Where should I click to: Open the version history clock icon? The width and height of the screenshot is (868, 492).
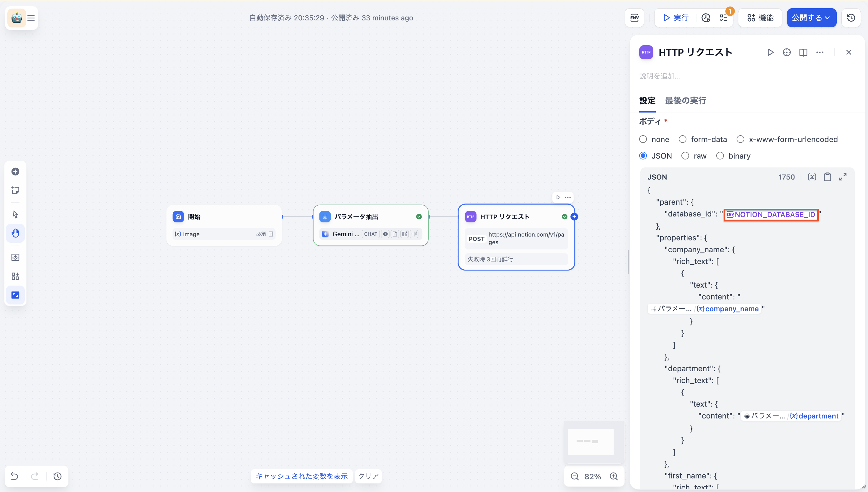pos(851,18)
